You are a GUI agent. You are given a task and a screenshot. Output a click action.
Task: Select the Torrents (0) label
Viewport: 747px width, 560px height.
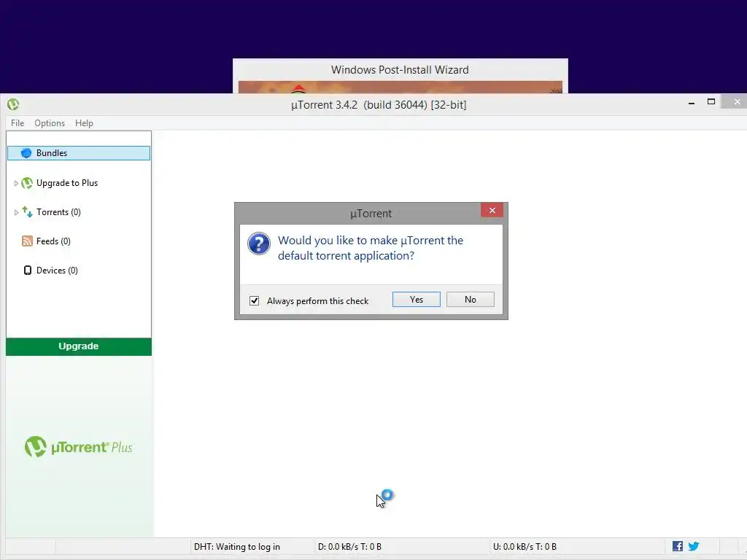58,212
